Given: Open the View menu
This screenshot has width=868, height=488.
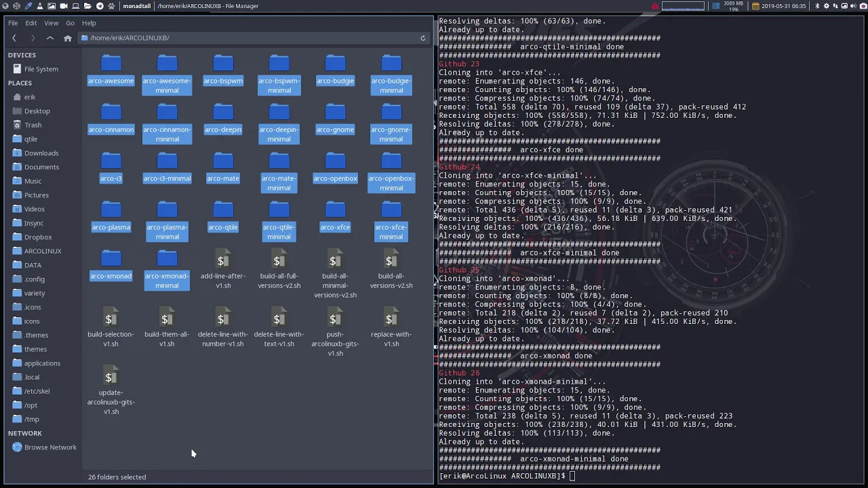Looking at the screenshot, I should pos(51,22).
